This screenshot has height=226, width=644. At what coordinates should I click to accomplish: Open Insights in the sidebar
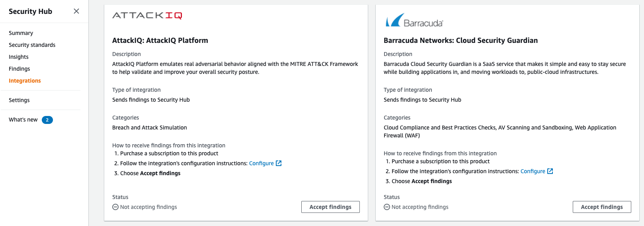19,57
